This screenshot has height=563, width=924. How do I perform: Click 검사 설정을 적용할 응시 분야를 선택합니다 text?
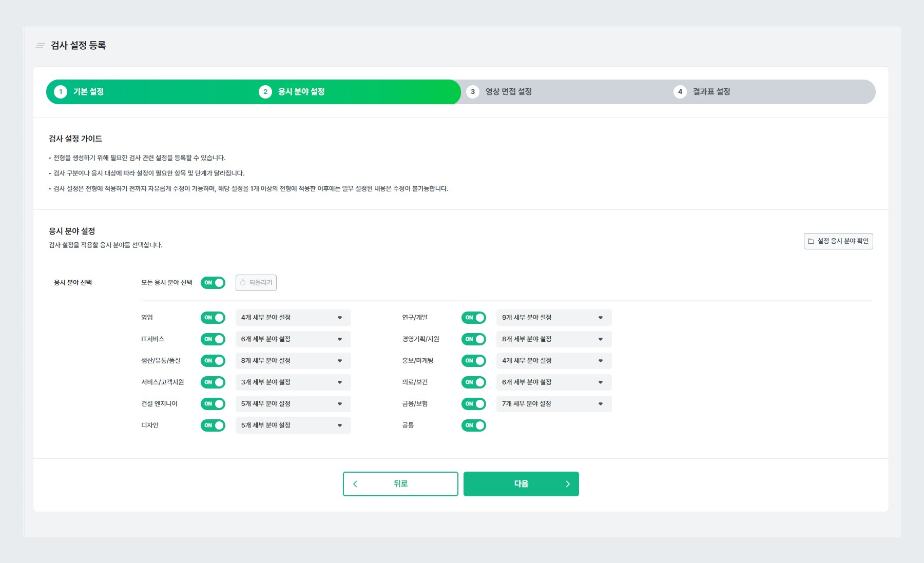[x=106, y=245]
